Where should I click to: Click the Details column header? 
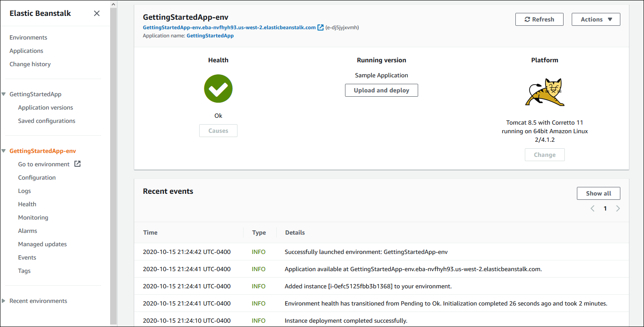(295, 232)
